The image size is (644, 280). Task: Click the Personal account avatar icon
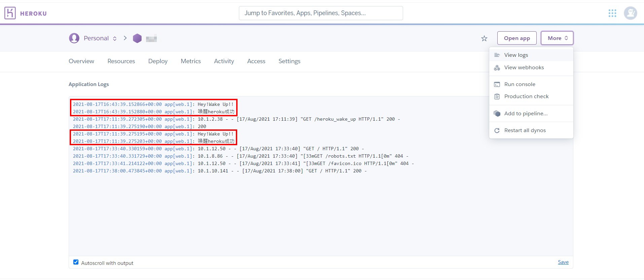coord(74,38)
